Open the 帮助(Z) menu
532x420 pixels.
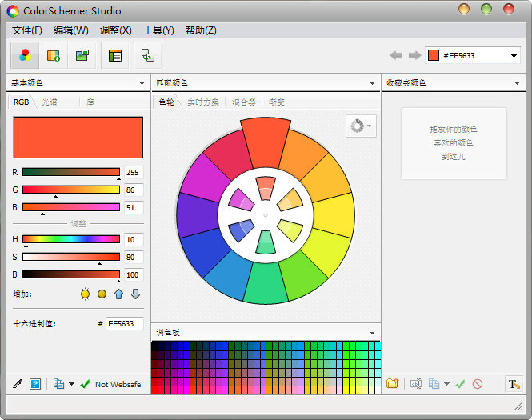click(201, 30)
